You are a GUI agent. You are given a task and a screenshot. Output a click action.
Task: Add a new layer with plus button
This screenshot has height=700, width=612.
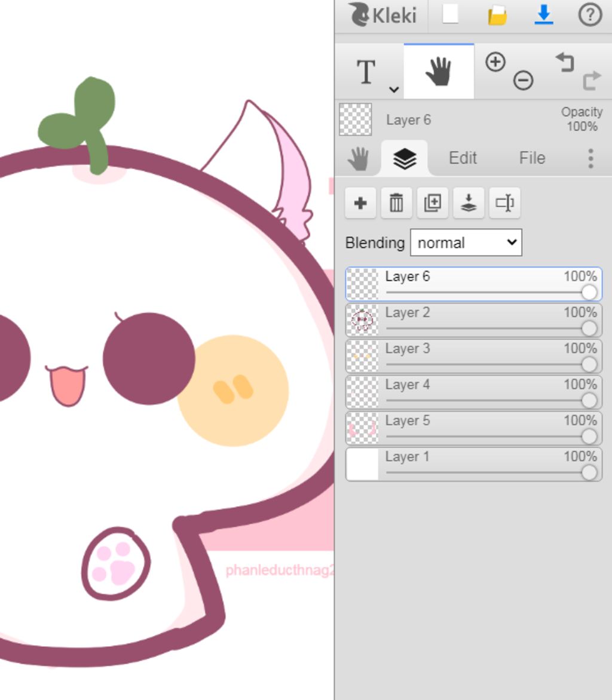360,203
